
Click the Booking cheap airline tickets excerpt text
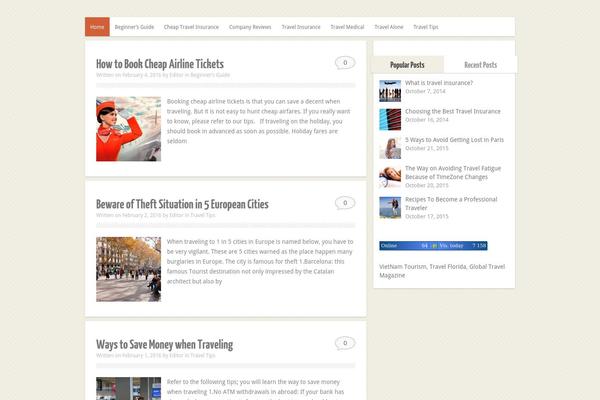coord(259,121)
